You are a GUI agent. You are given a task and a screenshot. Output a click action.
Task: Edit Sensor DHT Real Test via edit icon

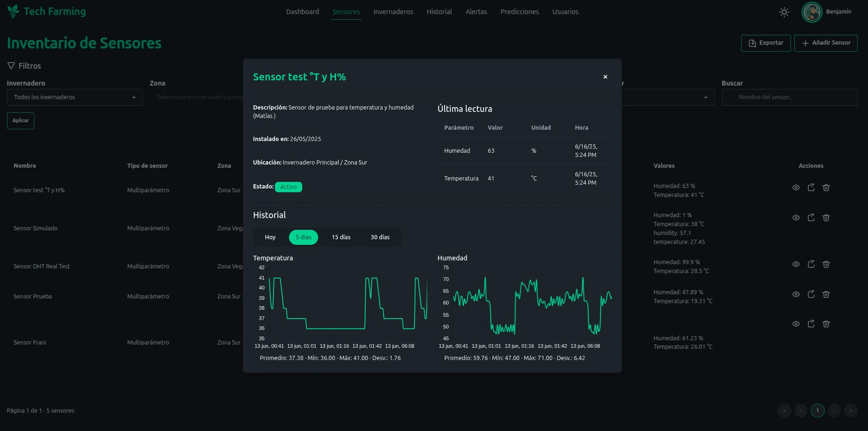click(x=811, y=264)
